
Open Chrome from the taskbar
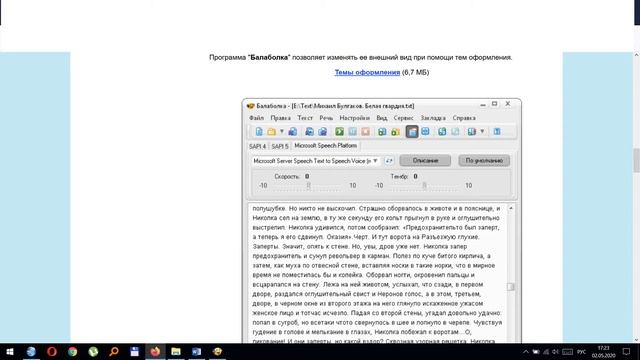pyautogui.click(x=73, y=351)
